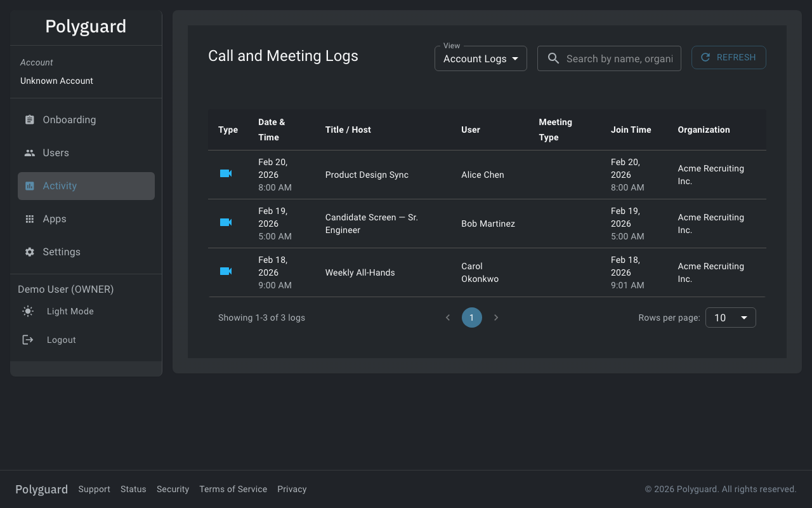Switch the interface to Light Mode

(70, 311)
